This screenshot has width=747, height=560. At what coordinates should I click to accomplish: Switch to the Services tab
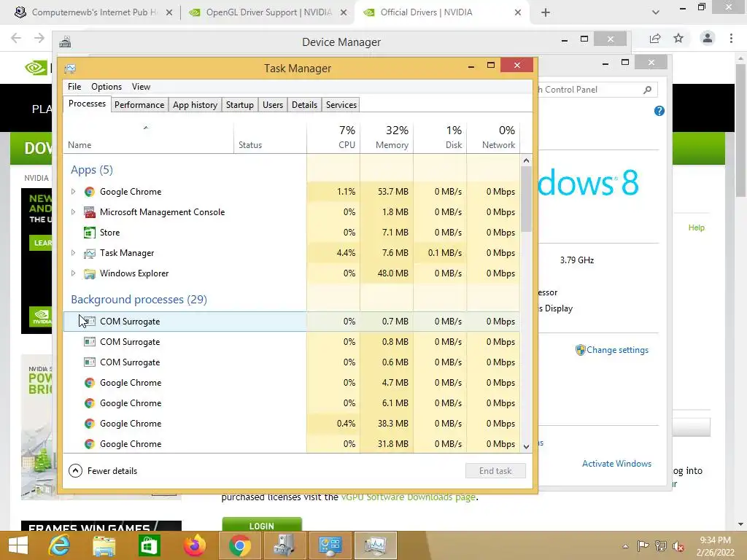coord(341,105)
